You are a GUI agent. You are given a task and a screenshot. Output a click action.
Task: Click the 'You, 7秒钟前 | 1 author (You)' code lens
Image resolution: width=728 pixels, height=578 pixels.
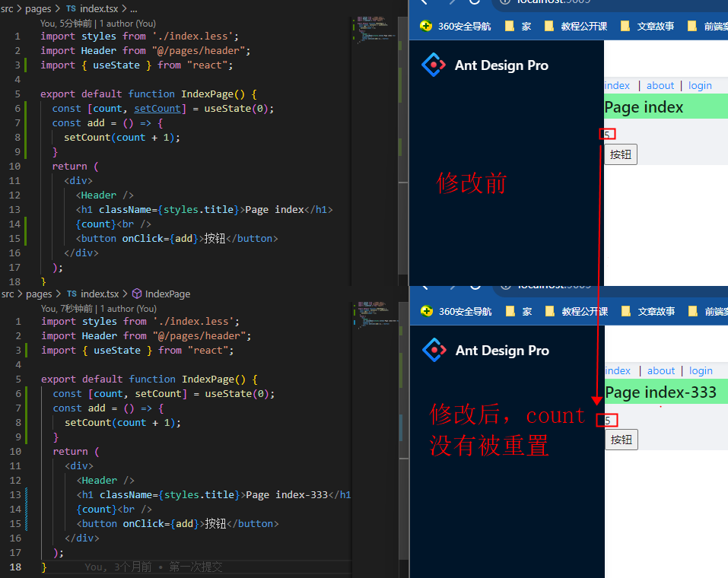coord(99,308)
